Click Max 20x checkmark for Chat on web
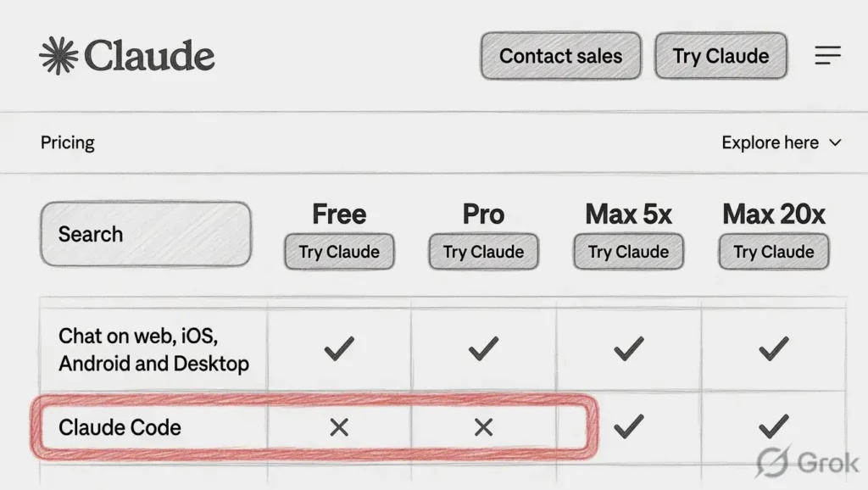Viewport: 868px width, 490px height. pyautogui.click(x=773, y=348)
